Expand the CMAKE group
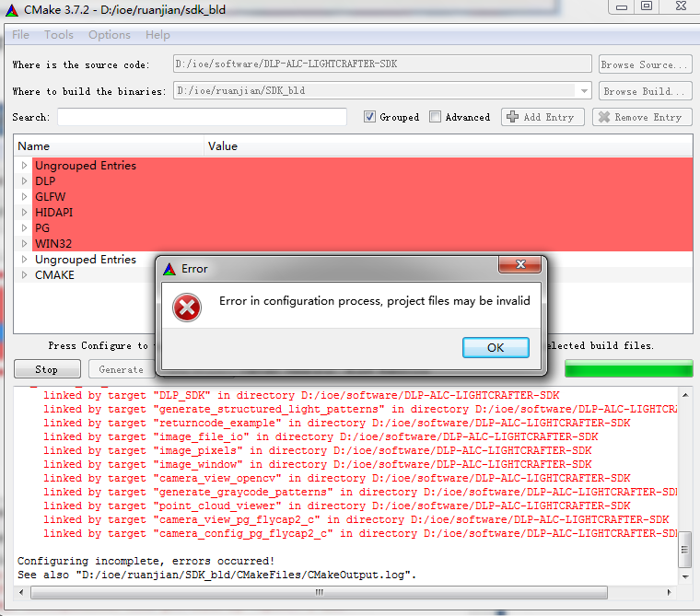The height and width of the screenshot is (616, 700). click(x=24, y=274)
